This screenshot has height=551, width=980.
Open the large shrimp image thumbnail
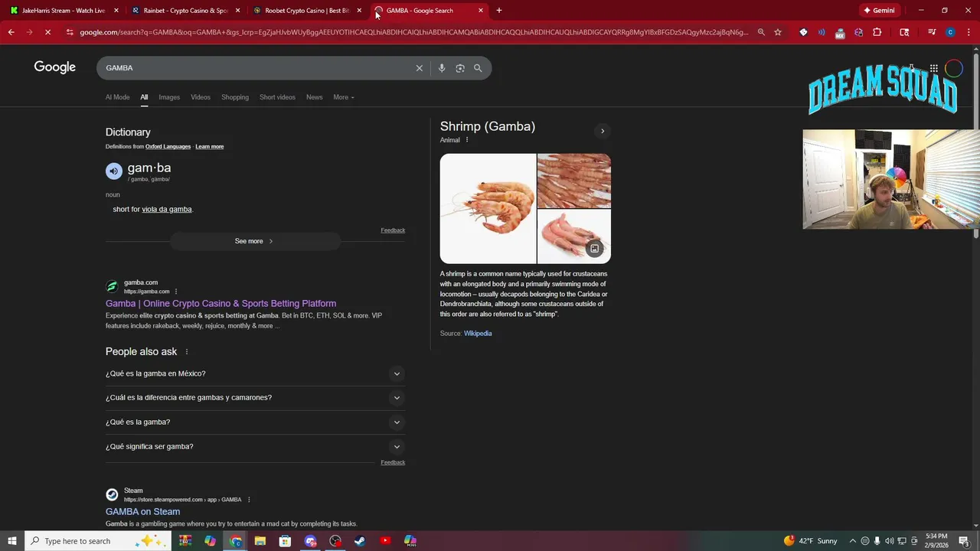click(x=488, y=209)
